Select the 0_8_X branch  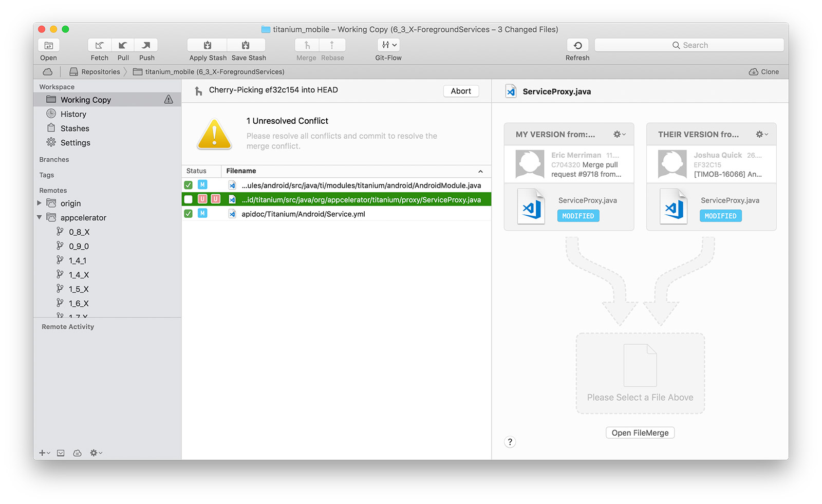click(x=79, y=232)
